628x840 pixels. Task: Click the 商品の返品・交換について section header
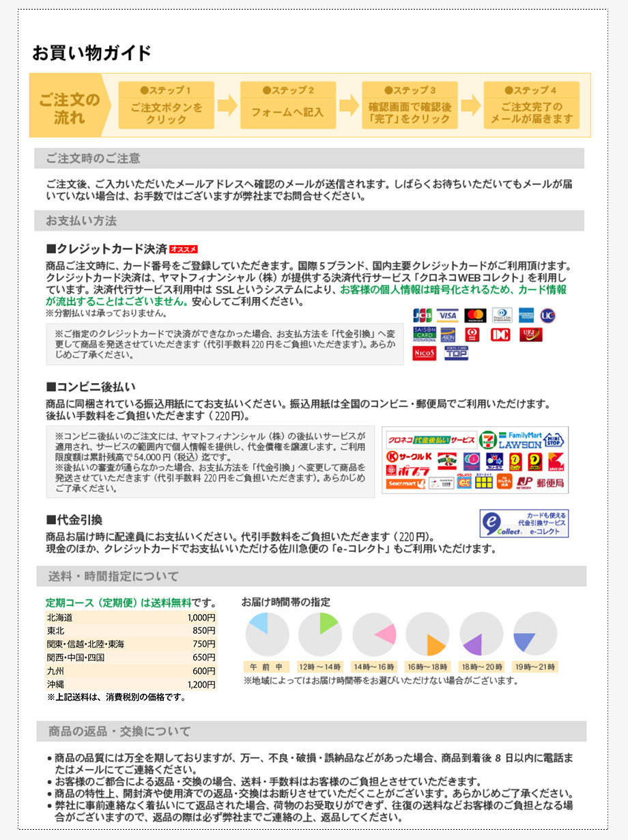(x=311, y=731)
